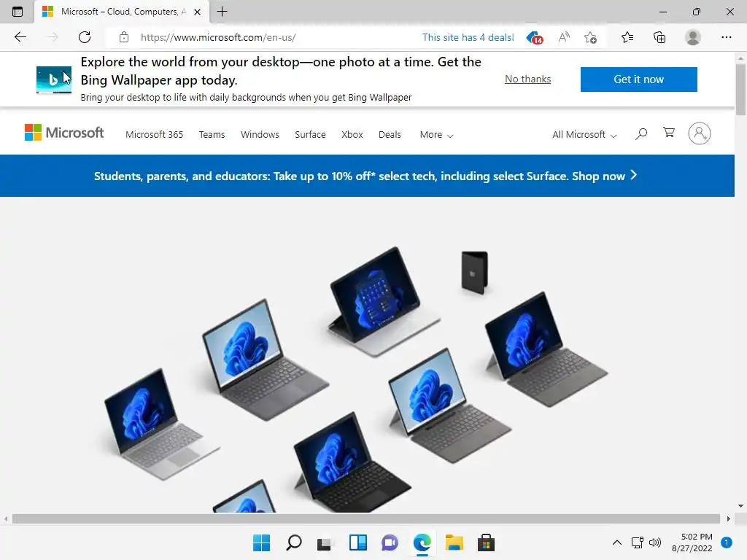Dismiss banner with No thanks link
The image size is (747, 560).
pyautogui.click(x=528, y=79)
